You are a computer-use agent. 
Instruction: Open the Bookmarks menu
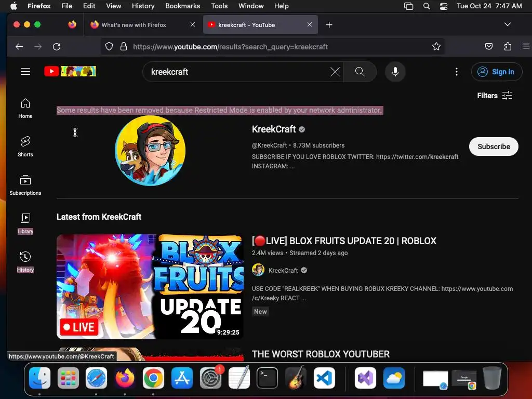pos(182,6)
